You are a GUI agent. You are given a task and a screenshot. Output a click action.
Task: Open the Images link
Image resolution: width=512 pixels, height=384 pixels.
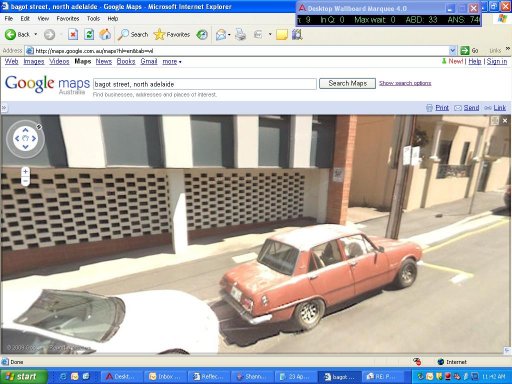point(34,61)
